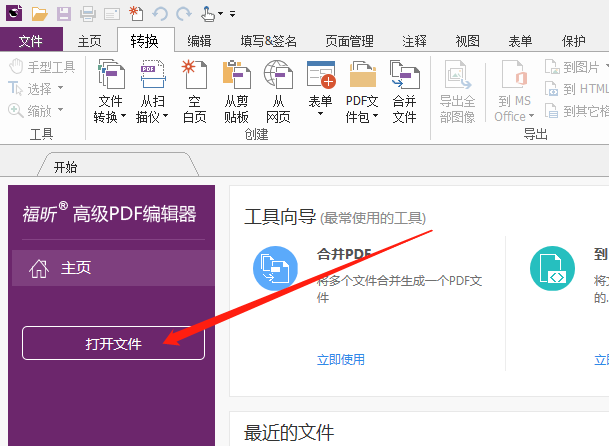Click the new blank page icon in quick access toolbar
The height and width of the screenshot is (446, 609).
point(136,14)
